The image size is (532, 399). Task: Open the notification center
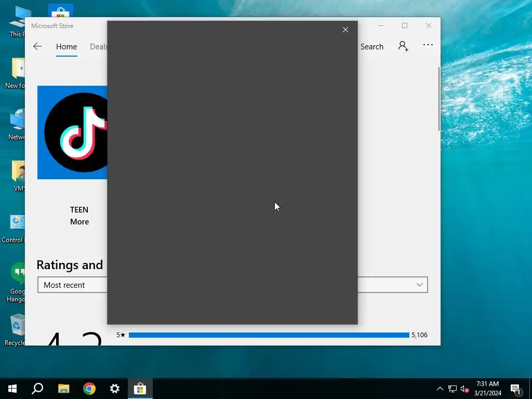click(515, 389)
